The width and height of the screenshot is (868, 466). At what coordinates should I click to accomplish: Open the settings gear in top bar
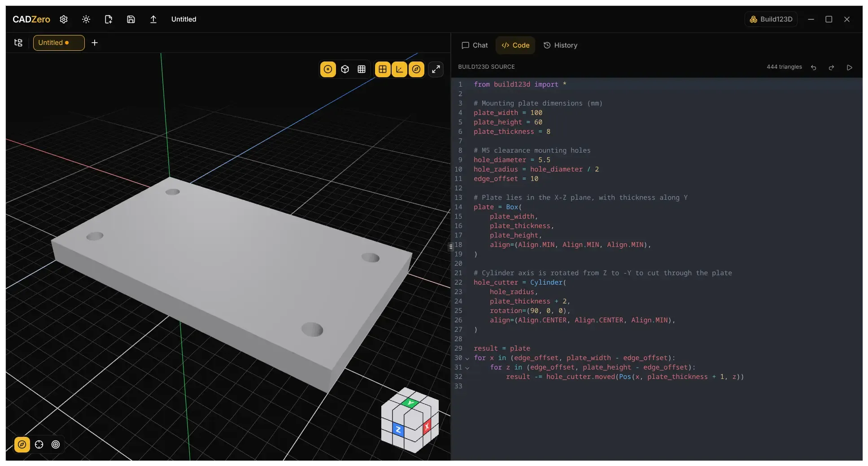[x=64, y=19]
